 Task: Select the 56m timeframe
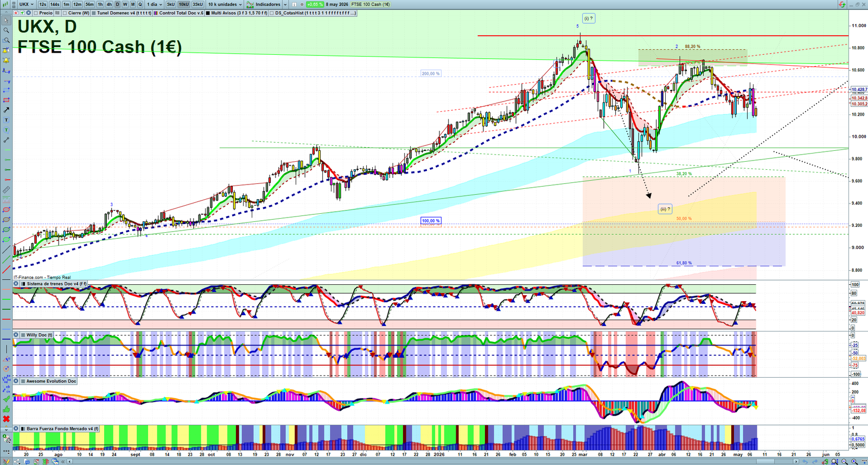(x=90, y=4)
